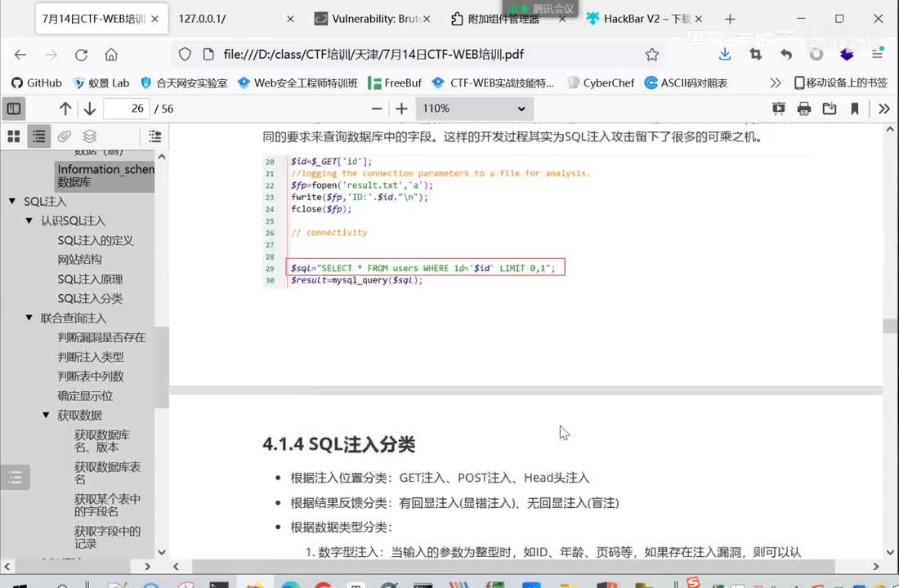
Task: Open 蚁景 Lab bookmark
Action: (101, 83)
